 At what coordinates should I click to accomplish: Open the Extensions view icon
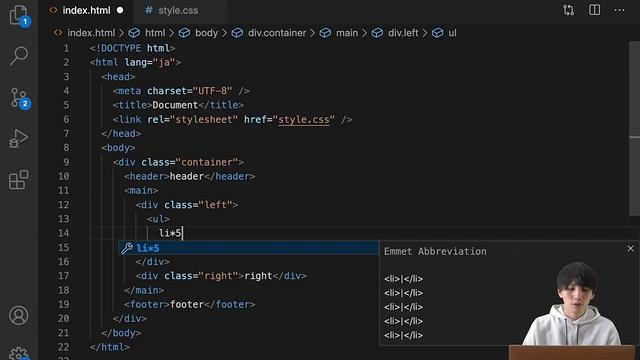point(19,180)
